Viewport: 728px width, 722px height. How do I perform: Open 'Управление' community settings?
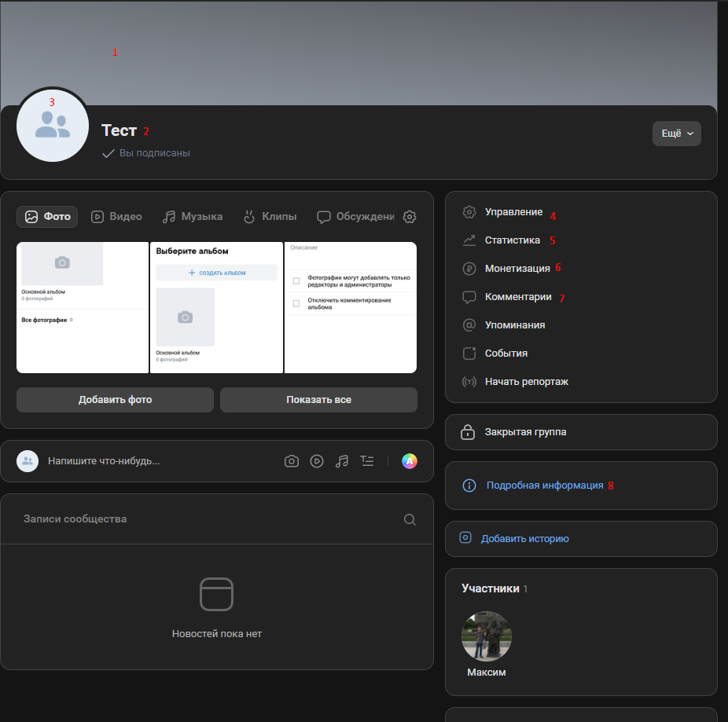tap(513, 212)
